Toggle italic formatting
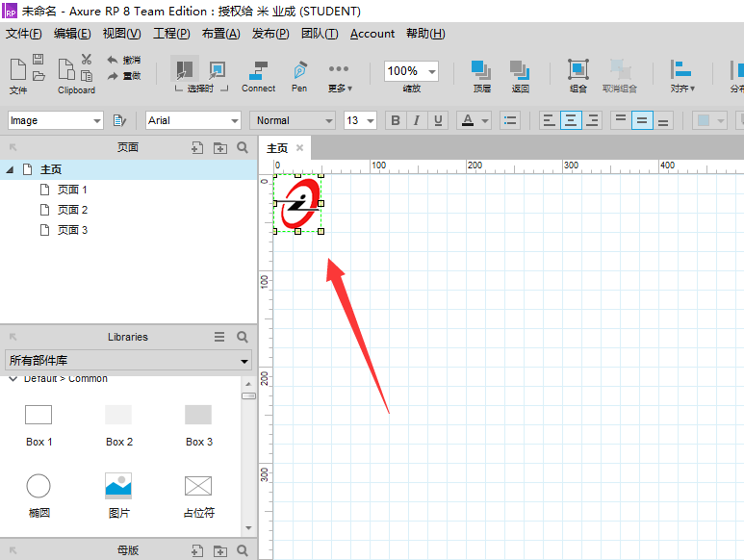This screenshot has height=560, width=744. 417,120
